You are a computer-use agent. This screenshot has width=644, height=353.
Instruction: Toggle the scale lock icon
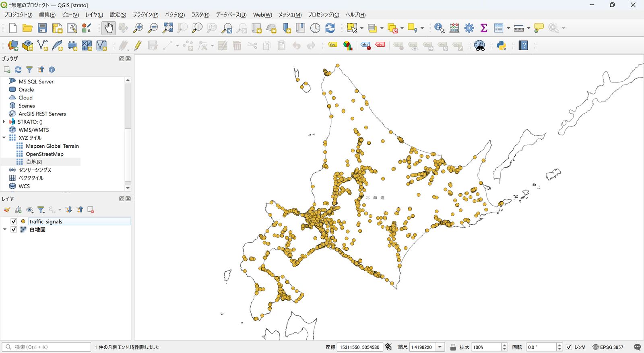coord(453,347)
